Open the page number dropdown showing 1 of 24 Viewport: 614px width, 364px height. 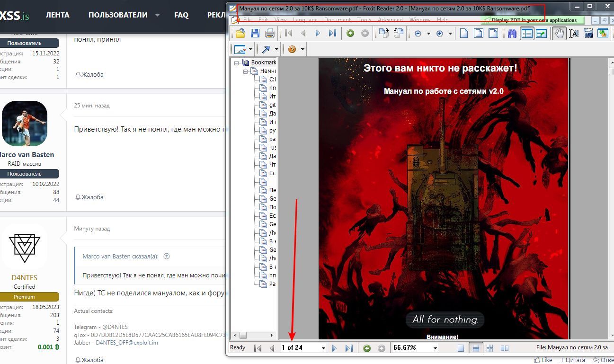(323, 348)
